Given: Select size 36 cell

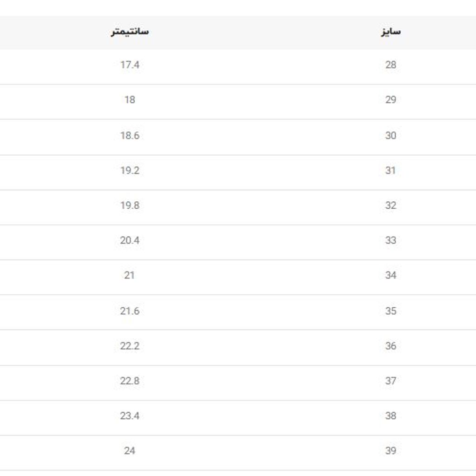Looking at the screenshot, I should click(x=390, y=346).
